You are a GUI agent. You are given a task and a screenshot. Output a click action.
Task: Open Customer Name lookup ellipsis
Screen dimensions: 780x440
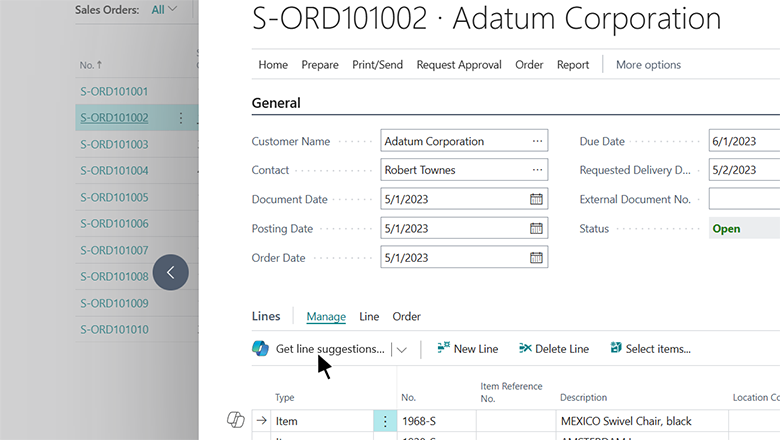tap(538, 142)
